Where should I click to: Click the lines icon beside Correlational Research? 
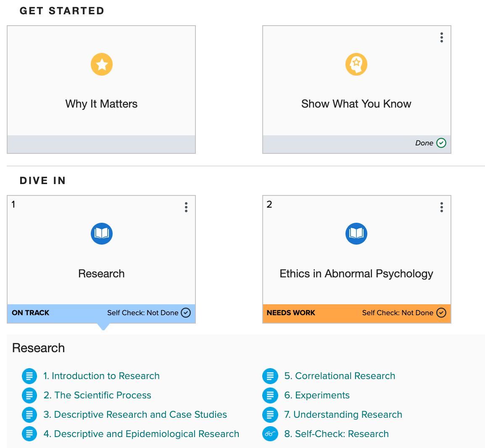tap(270, 376)
